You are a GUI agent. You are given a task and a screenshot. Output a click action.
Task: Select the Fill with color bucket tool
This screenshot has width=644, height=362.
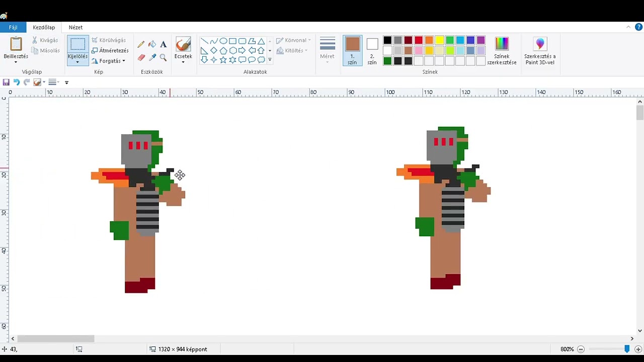click(x=152, y=45)
